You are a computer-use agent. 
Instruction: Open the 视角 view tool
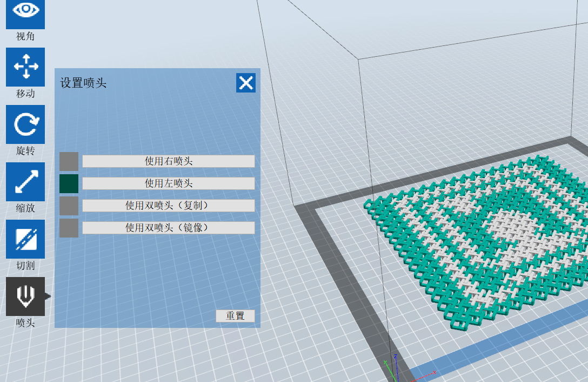[x=25, y=14]
